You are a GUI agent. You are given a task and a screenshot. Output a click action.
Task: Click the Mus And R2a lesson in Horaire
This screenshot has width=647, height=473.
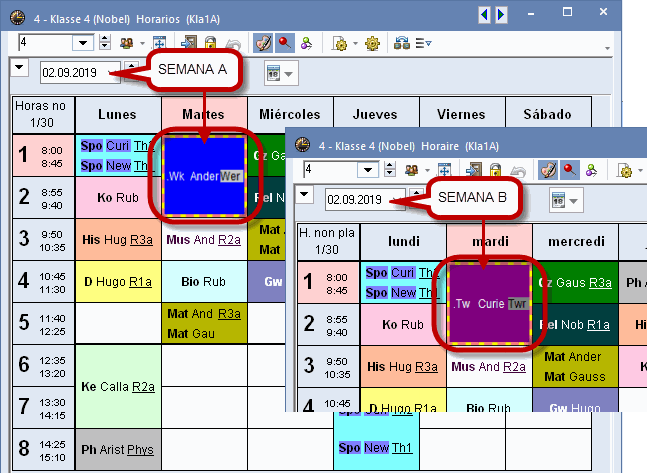[489, 367]
